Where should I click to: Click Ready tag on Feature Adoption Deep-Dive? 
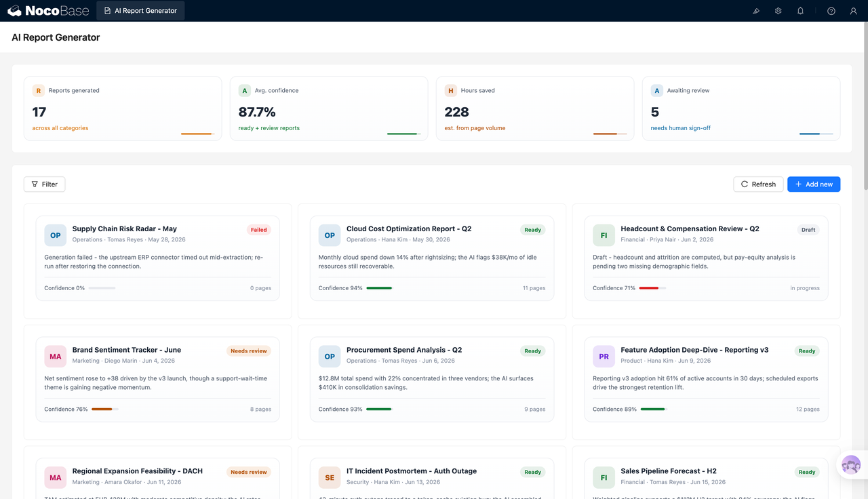coord(807,351)
